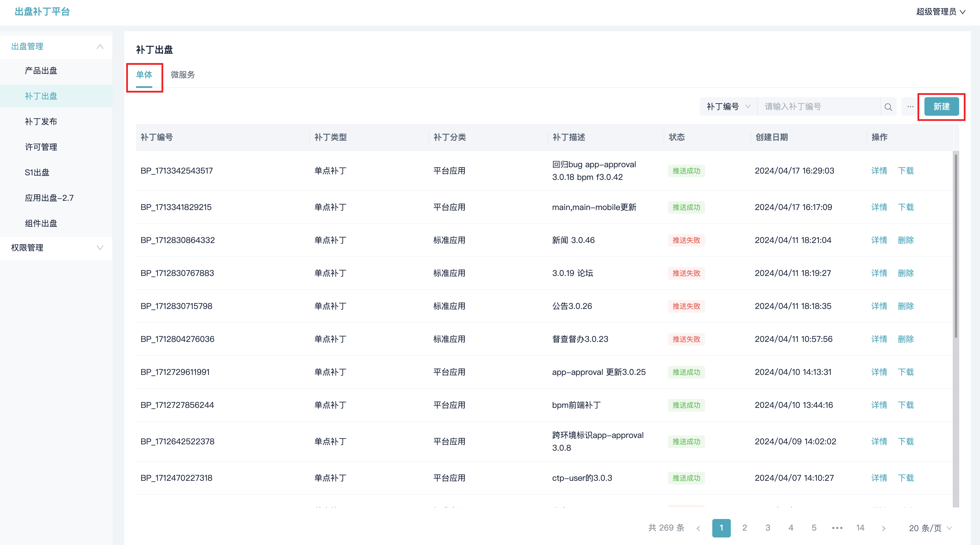Click description bpm前端补丁

point(576,405)
